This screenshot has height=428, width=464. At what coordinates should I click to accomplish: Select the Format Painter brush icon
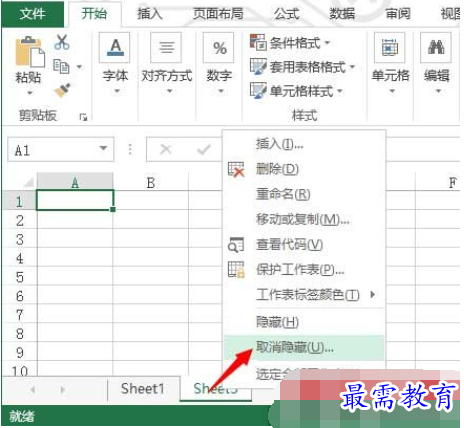click(62, 90)
